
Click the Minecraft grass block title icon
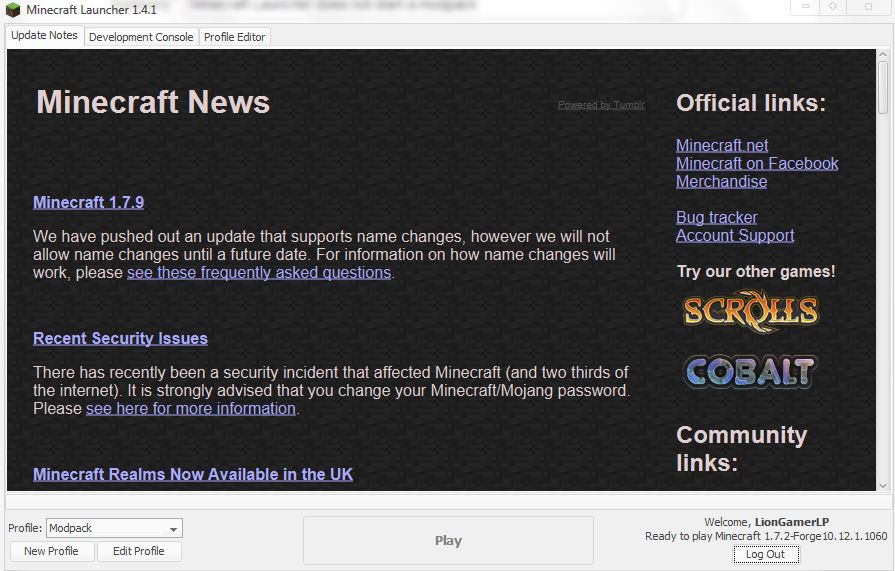click(x=12, y=9)
